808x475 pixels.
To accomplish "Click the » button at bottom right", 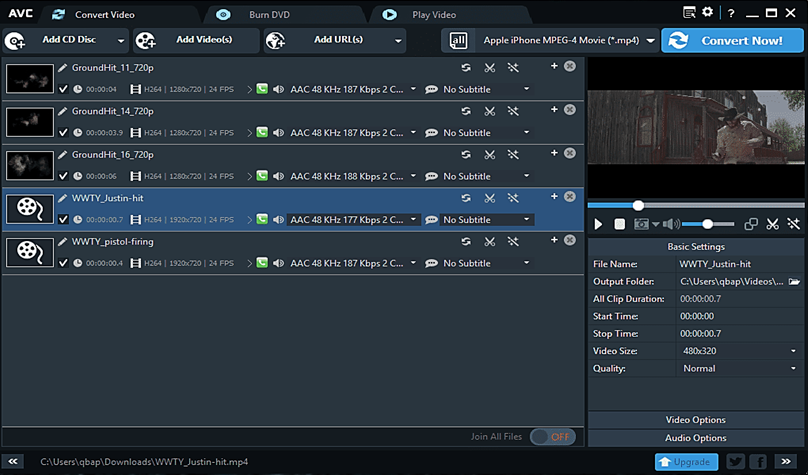I will [x=786, y=461].
